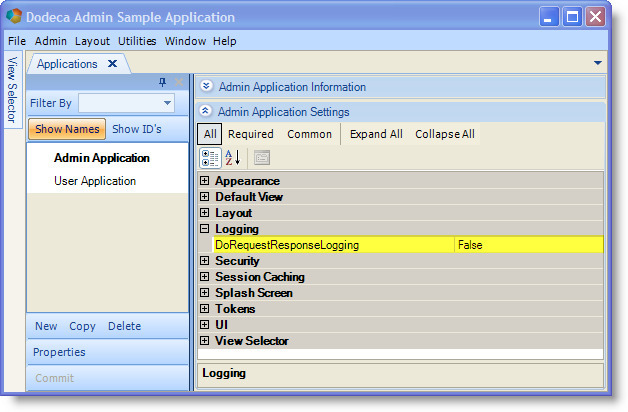Open the Help menu
The width and height of the screenshot is (628, 412).
click(225, 41)
